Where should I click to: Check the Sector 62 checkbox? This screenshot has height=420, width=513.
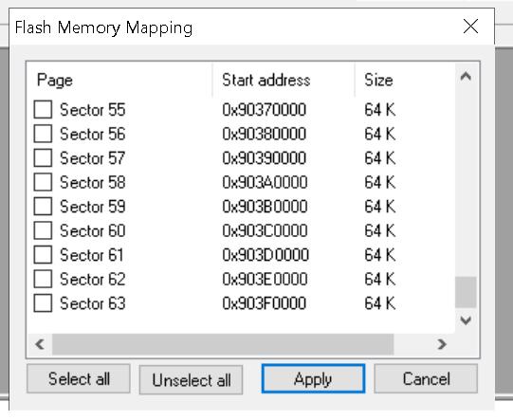tap(43, 279)
